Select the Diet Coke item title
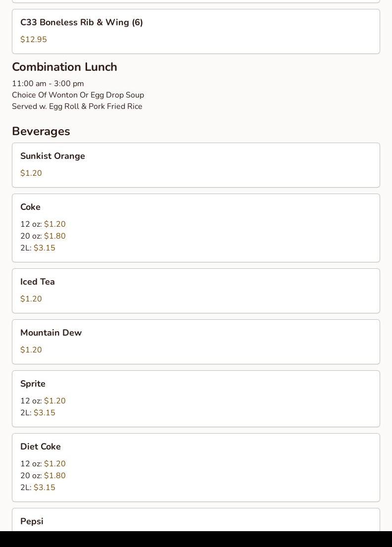Screen dimensions: 392x547 pos(41,447)
